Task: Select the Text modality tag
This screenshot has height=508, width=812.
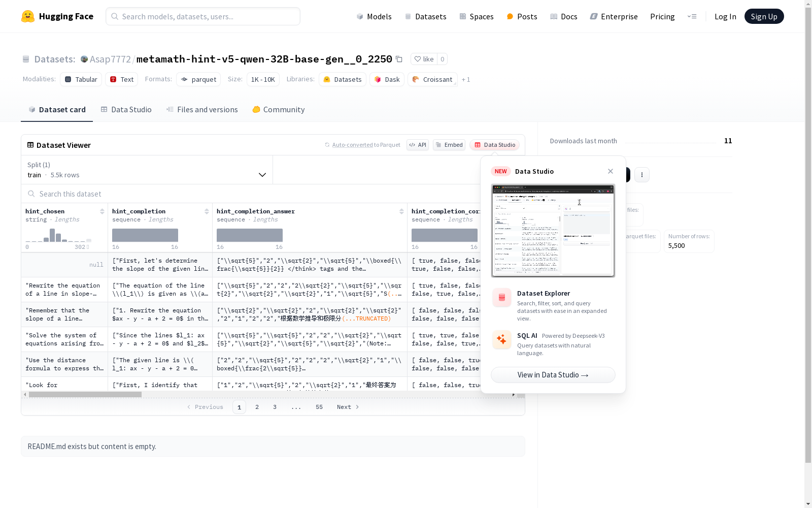Action: click(122, 79)
